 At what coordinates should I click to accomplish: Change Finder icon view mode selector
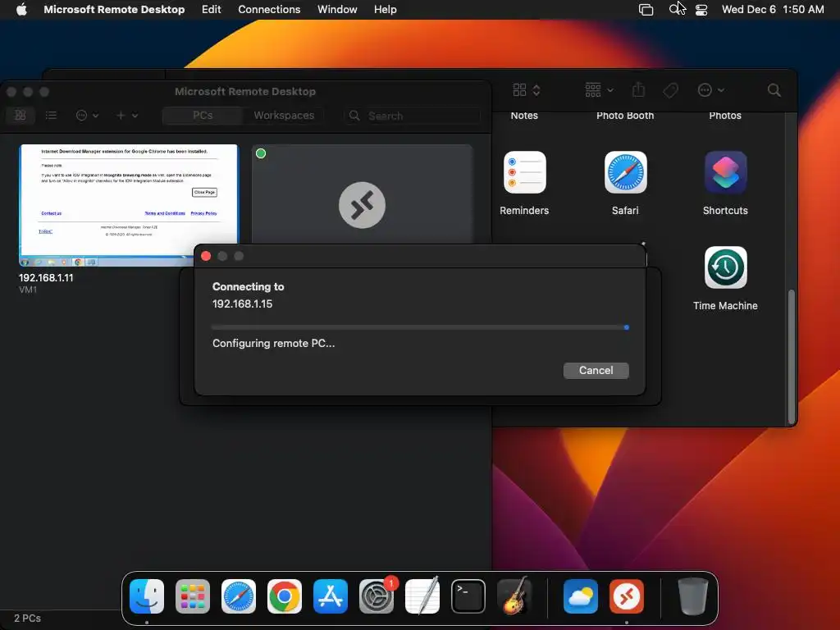pyautogui.click(x=526, y=90)
